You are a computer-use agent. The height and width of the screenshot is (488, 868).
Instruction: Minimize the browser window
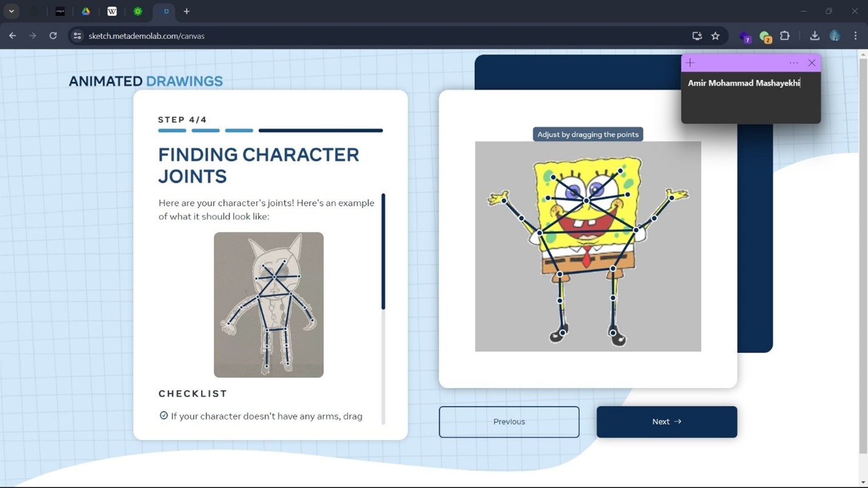804,11
